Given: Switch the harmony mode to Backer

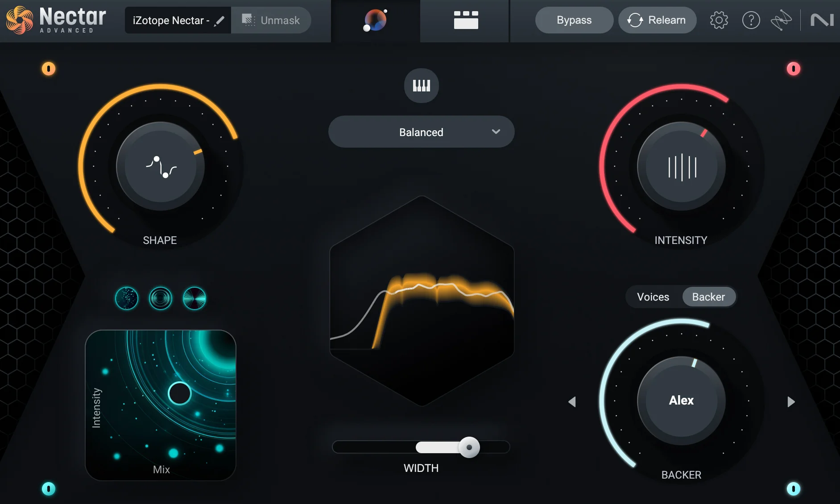Looking at the screenshot, I should (x=708, y=297).
